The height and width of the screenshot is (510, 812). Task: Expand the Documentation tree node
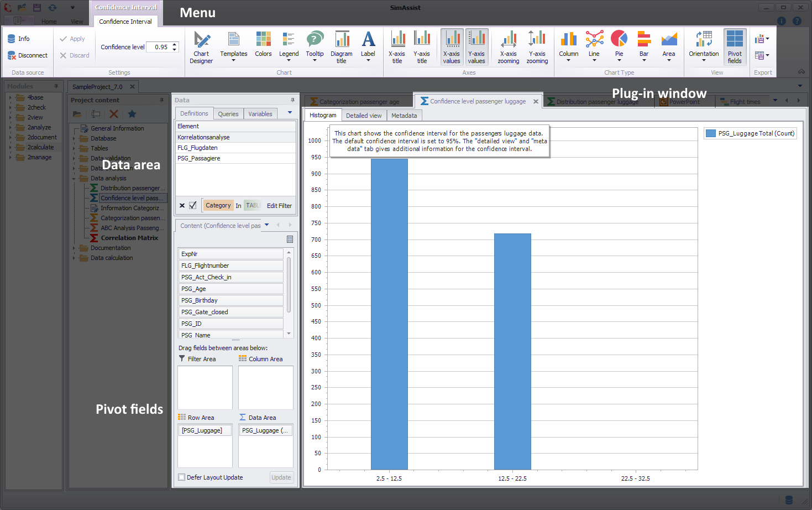[x=74, y=248]
